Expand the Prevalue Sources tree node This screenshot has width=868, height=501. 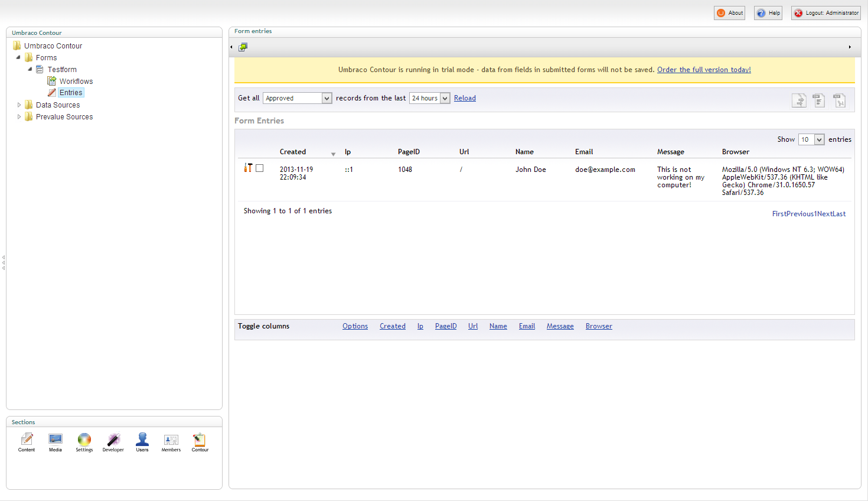19,116
